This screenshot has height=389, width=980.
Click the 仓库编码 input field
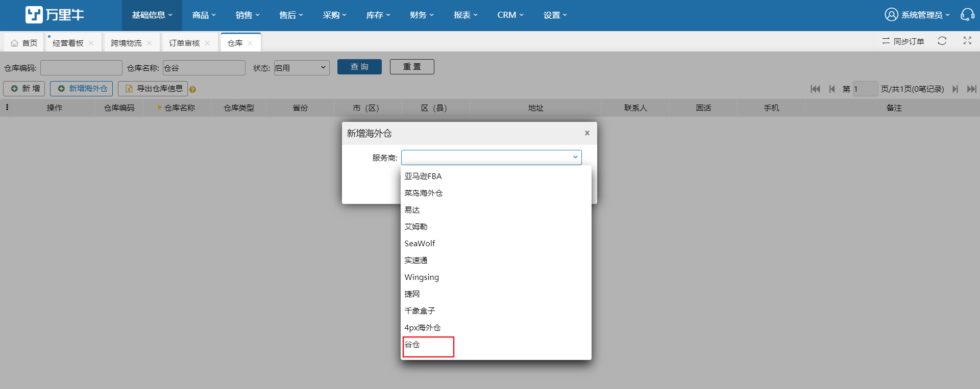point(81,68)
